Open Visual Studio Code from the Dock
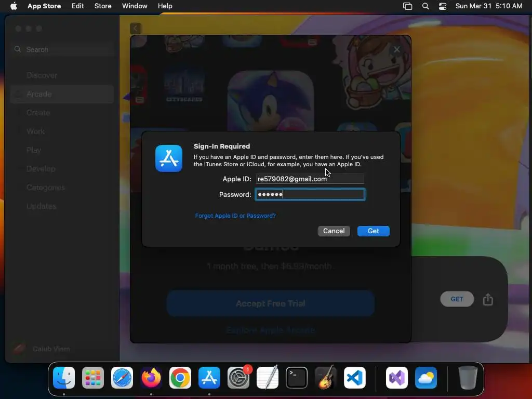This screenshot has height=399, width=532. click(354, 378)
